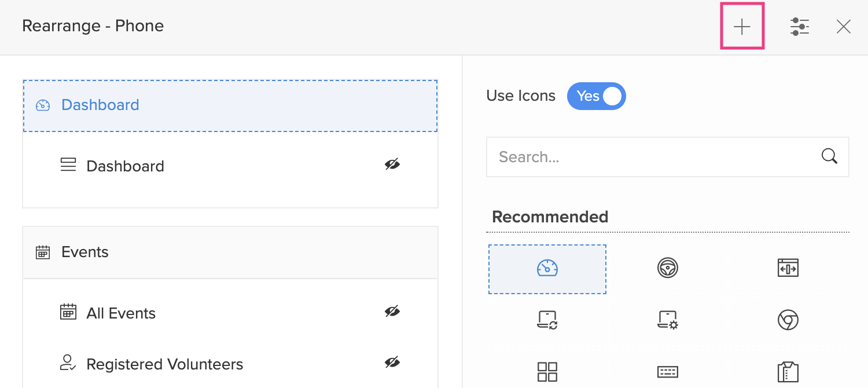
Task: Click the plus icon to add section
Action: [x=742, y=27]
